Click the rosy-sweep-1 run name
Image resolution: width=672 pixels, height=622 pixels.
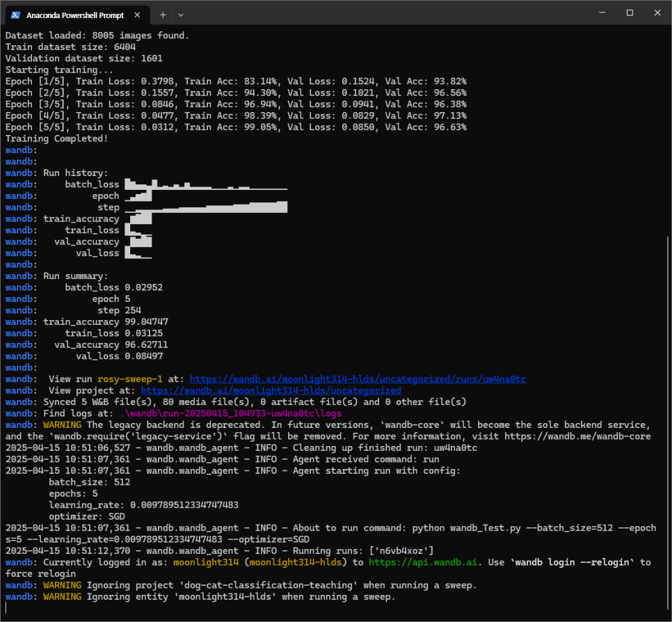pos(130,379)
